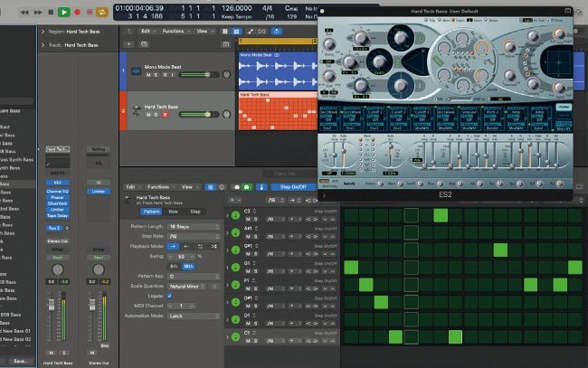Image resolution: width=588 pixels, height=368 pixels.
Task: Switch to the Step tab
Action: click(x=195, y=212)
